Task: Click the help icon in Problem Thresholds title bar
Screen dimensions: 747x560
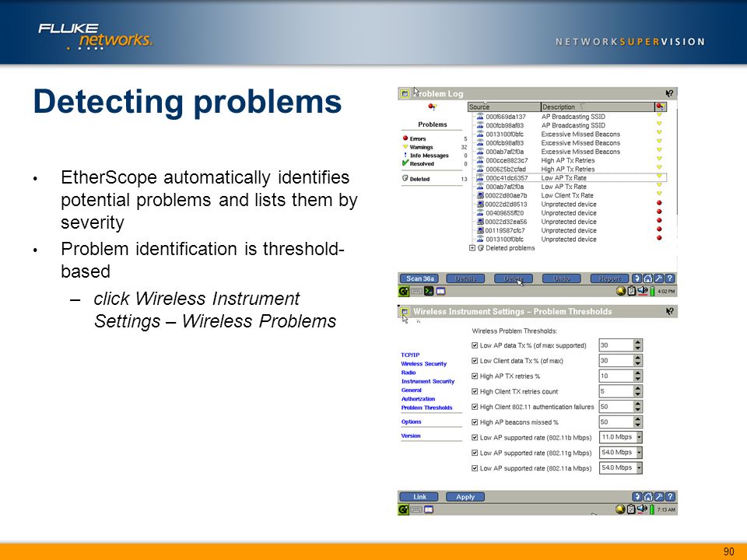Action: (669, 311)
